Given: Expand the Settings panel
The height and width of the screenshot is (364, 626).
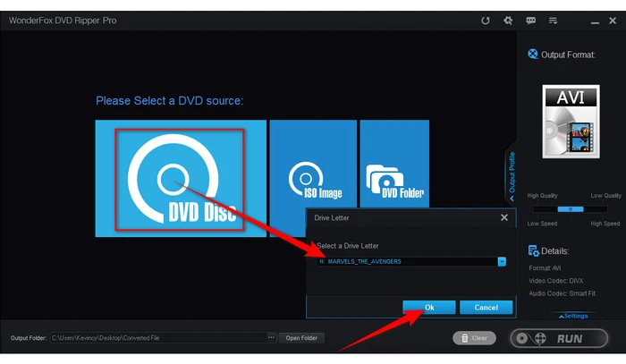Looking at the screenshot, I should click(x=573, y=316).
